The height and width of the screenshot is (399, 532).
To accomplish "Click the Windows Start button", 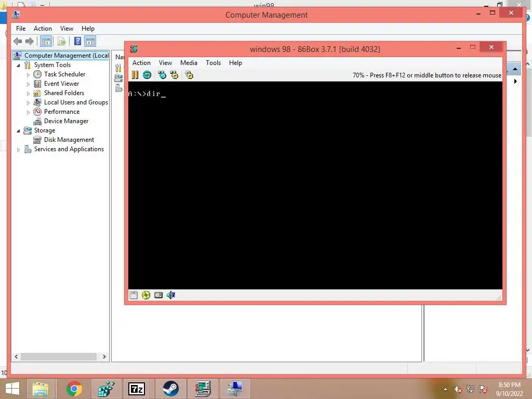I will click(x=12, y=389).
